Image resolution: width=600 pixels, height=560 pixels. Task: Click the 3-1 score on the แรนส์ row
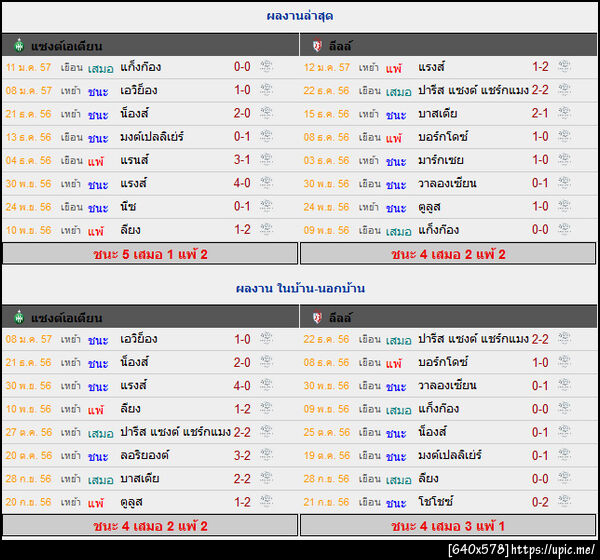pyautogui.click(x=242, y=160)
